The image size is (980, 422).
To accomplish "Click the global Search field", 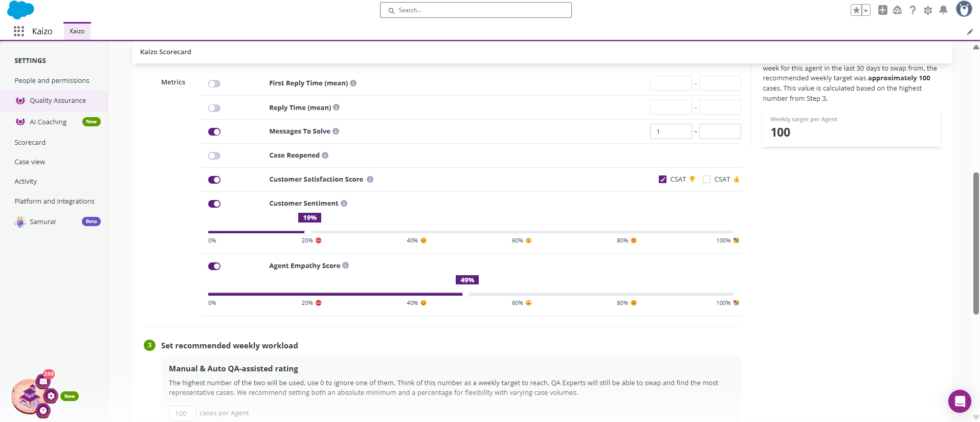I will pyautogui.click(x=476, y=10).
